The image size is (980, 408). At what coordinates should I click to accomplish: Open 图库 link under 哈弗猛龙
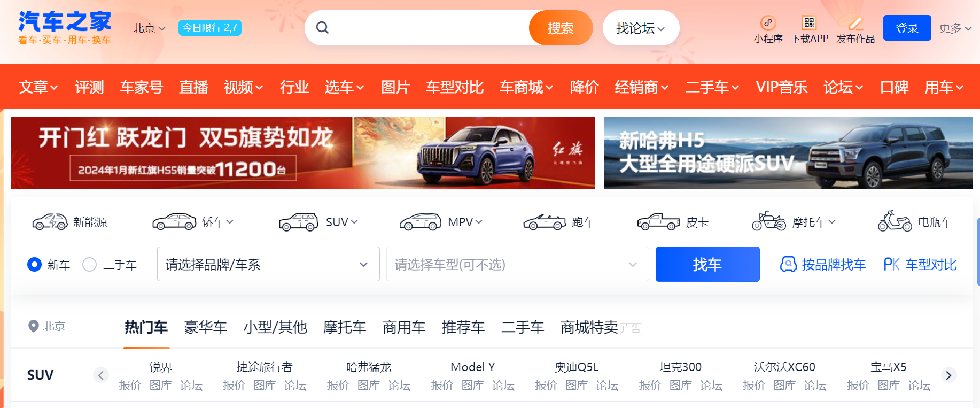point(369,386)
